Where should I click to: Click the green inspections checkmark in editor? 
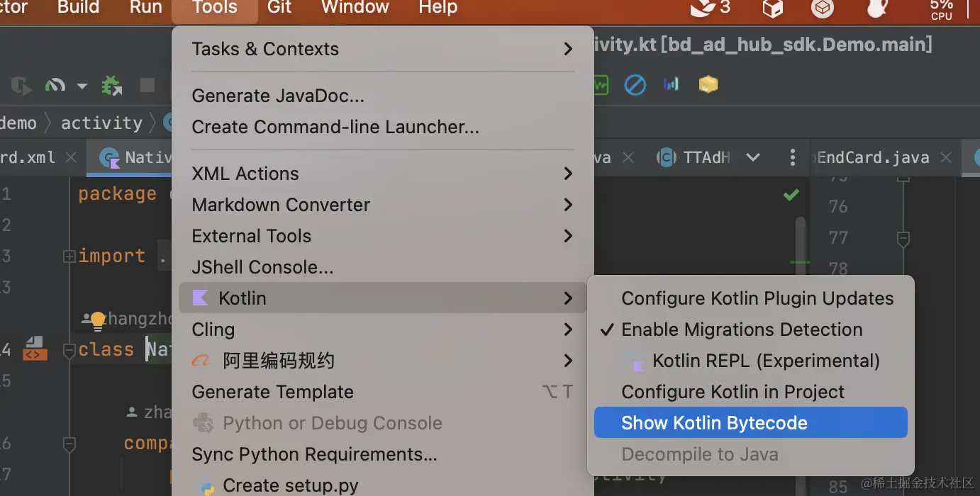(x=791, y=194)
